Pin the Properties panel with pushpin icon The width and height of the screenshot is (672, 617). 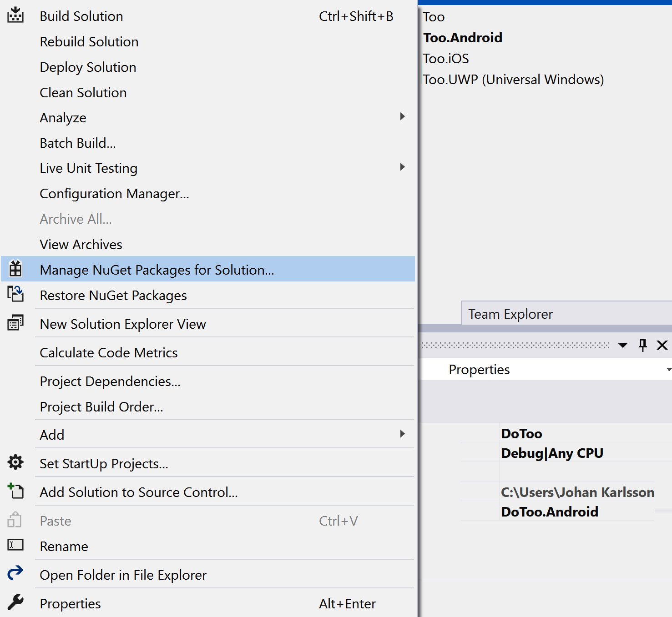pos(643,346)
